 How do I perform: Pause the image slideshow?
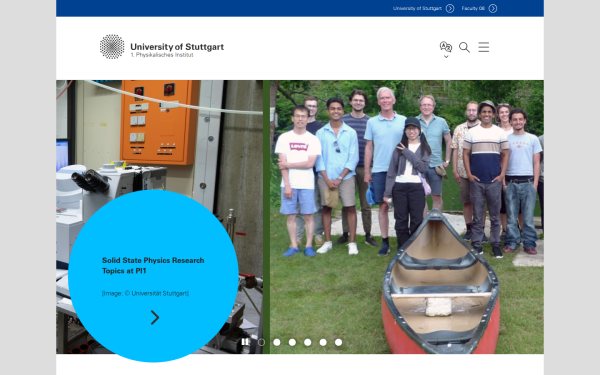tap(245, 342)
